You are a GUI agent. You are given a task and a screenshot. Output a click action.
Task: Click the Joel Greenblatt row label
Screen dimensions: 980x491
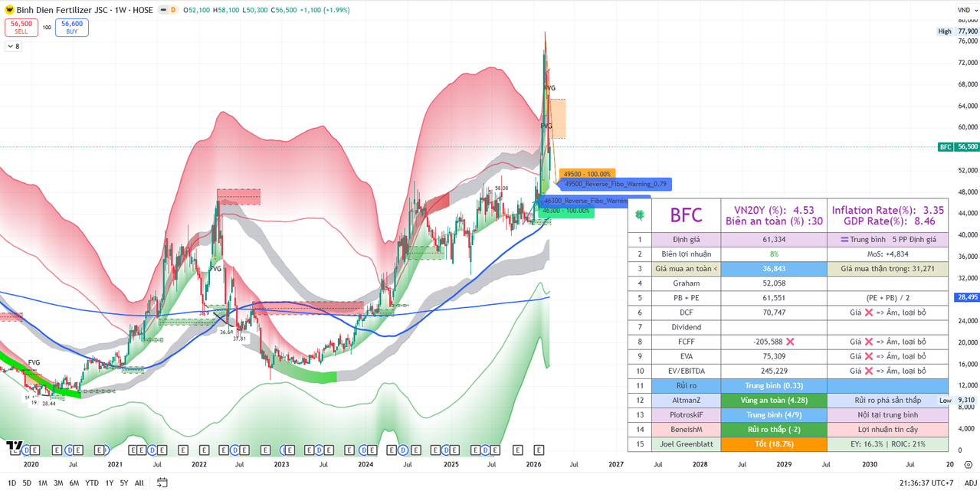point(686,444)
